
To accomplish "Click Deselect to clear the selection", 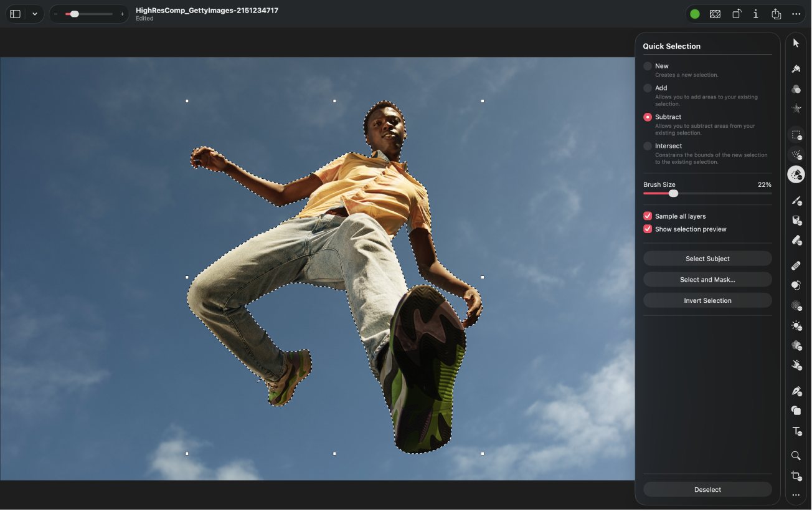I will click(707, 489).
